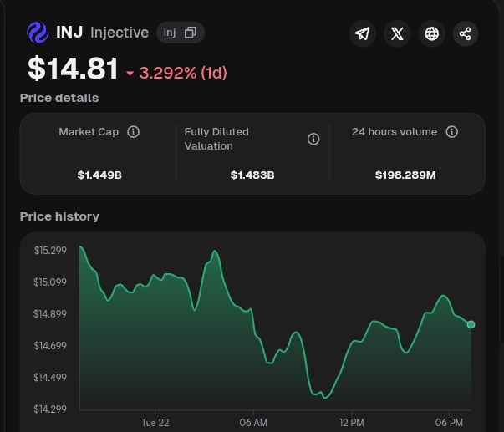Click the $14.499 y-axis label
Image resolution: width=504 pixels, height=432 pixels.
click(x=50, y=377)
